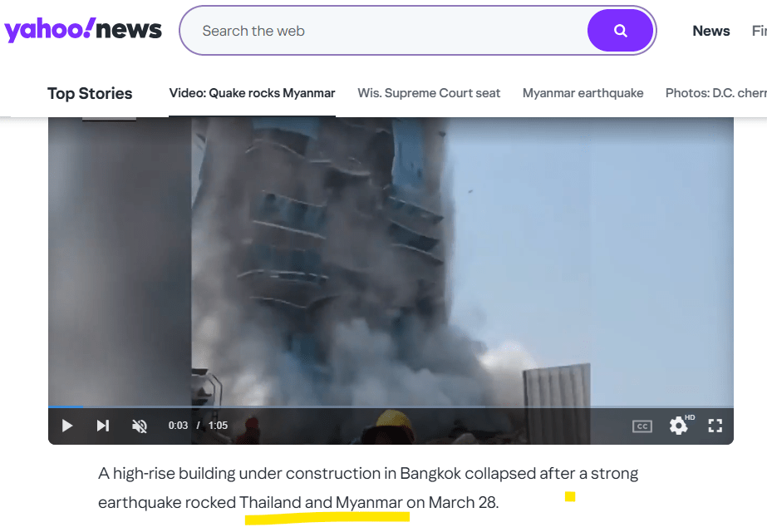Click the purple search magnifier button

point(620,31)
